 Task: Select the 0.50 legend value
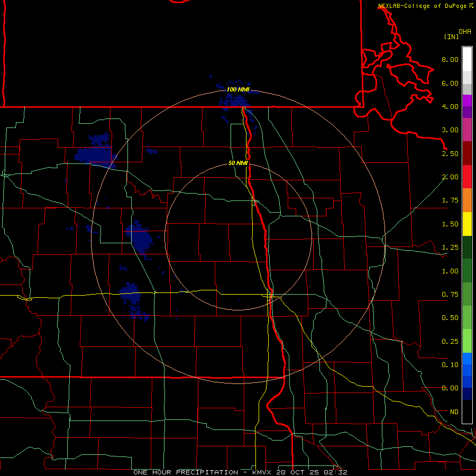coord(450,318)
